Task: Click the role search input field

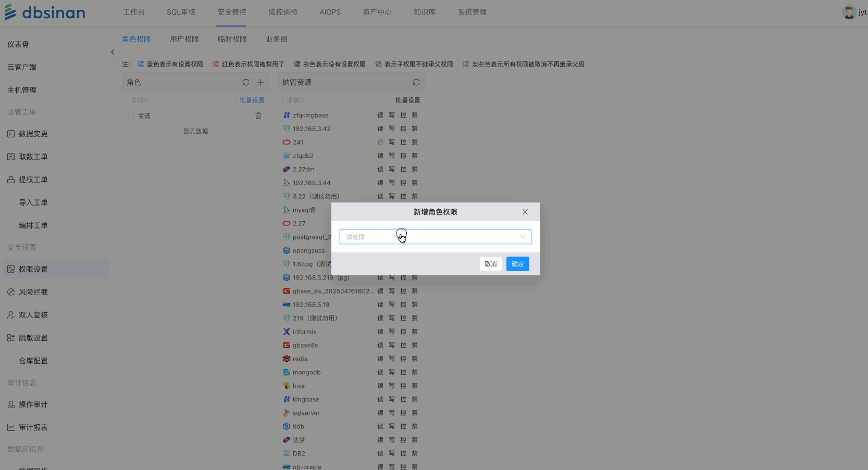Action: click(x=181, y=100)
